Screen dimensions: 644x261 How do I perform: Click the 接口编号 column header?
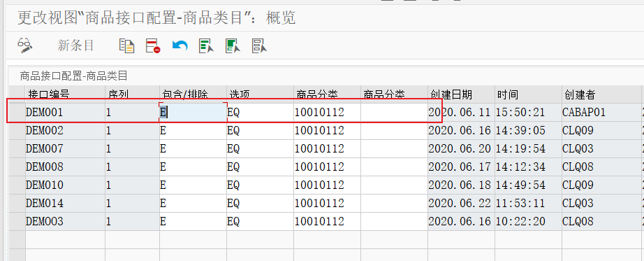point(65,94)
